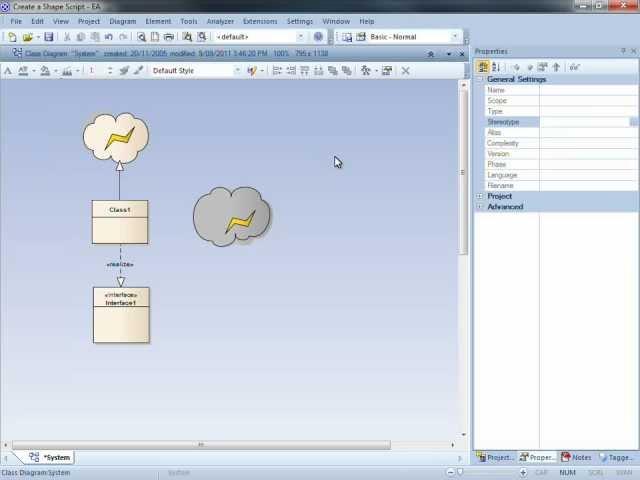The width and height of the screenshot is (640, 480).
Task: Click the Name property value field
Action: click(x=588, y=90)
